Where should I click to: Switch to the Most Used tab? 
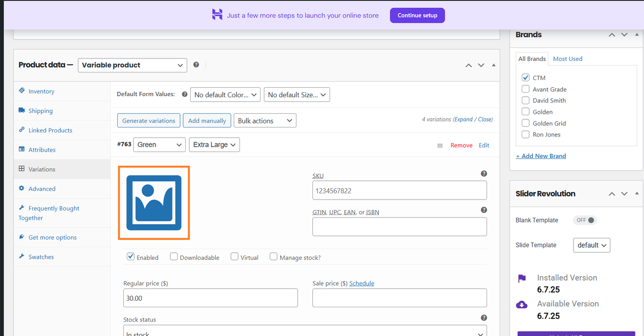click(568, 58)
